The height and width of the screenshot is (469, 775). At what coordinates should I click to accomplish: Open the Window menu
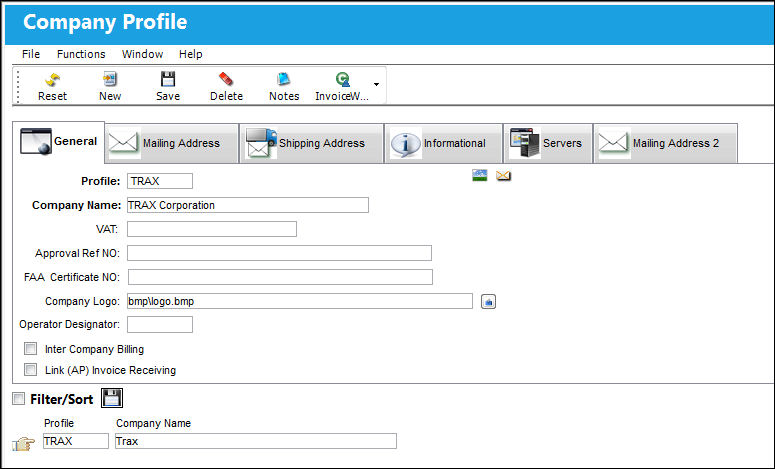point(142,54)
